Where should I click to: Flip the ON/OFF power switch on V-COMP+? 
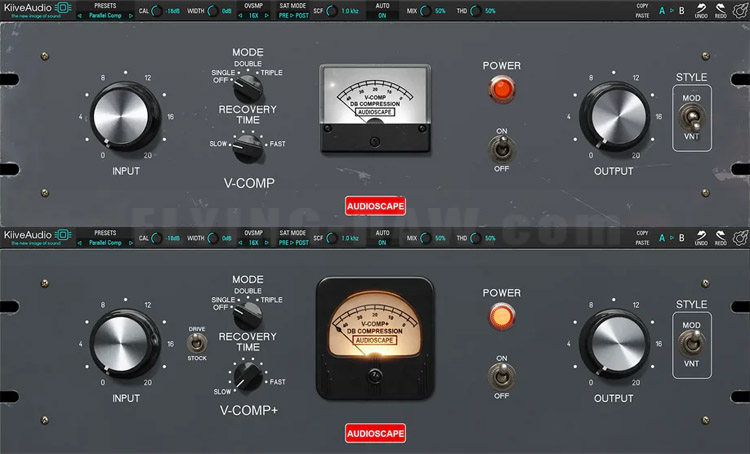501,376
